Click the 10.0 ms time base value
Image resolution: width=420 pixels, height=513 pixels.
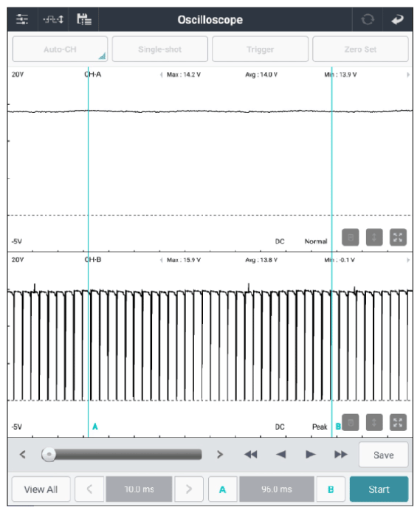139,489
